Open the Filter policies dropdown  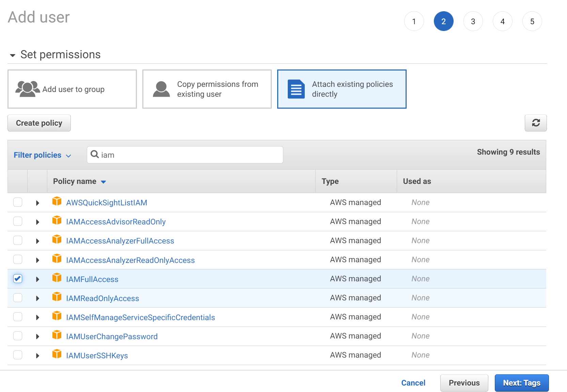[42, 155]
